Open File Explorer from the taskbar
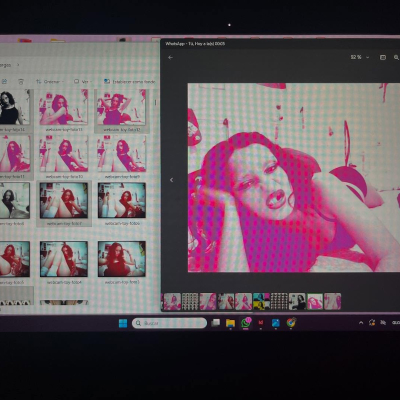Image resolution: width=400 pixels, height=400 pixels. pos(230,323)
